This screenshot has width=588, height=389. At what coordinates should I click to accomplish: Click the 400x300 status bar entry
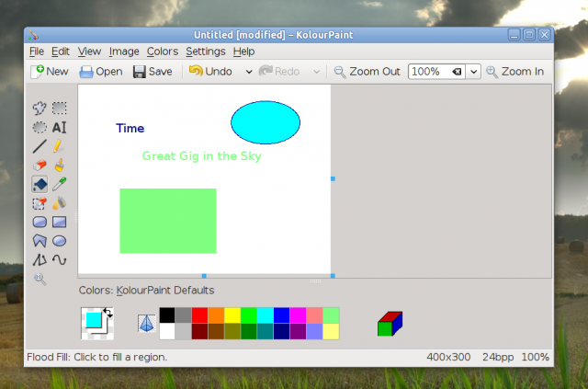pos(448,357)
